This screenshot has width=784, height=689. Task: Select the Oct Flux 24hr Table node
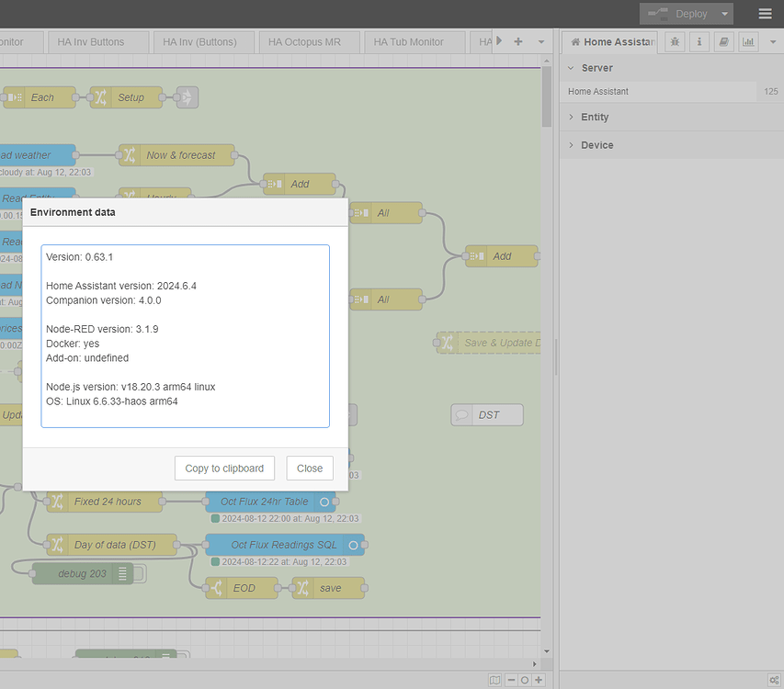(x=270, y=502)
